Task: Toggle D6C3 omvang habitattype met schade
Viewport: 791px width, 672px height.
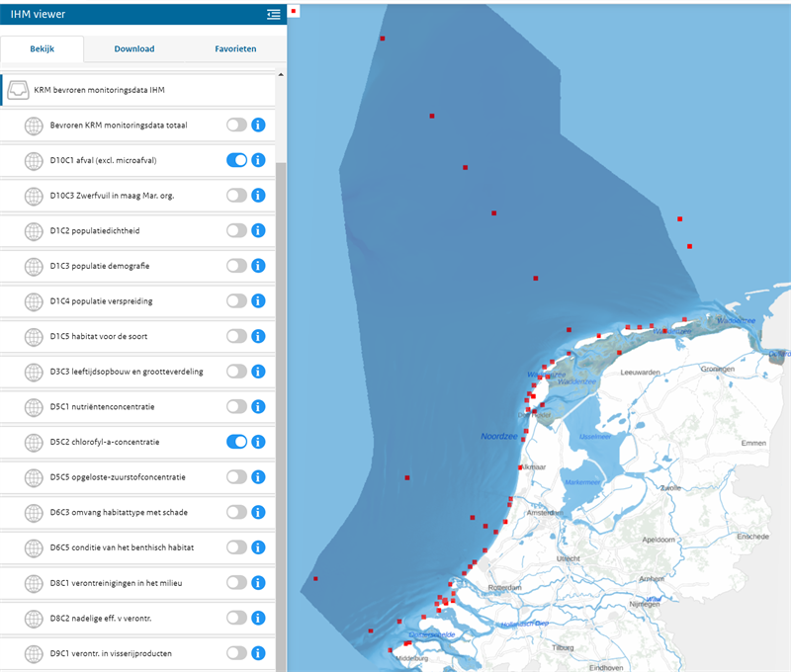Action: 236,512
